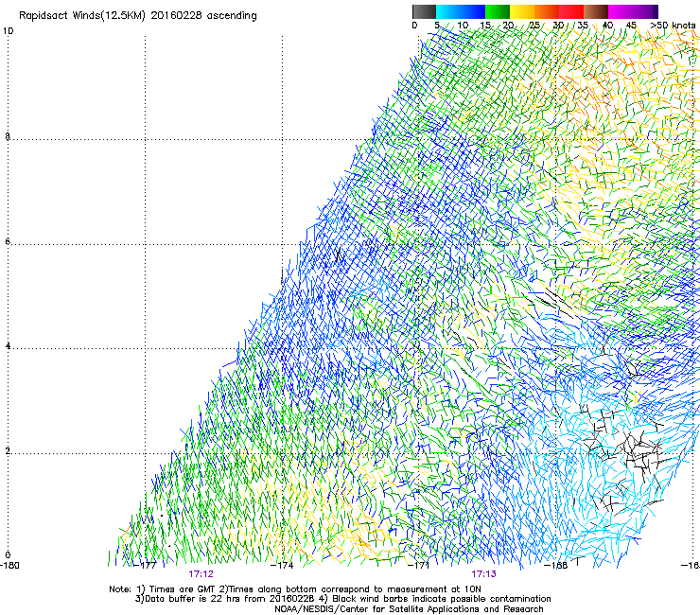700x615 pixels.
Task: Click the '35' legend scale label
Action: pyautogui.click(x=583, y=25)
